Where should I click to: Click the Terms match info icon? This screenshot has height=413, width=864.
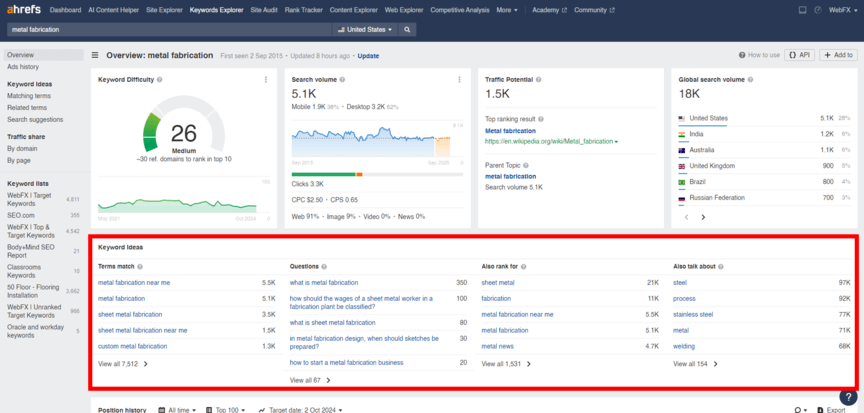coord(140,267)
